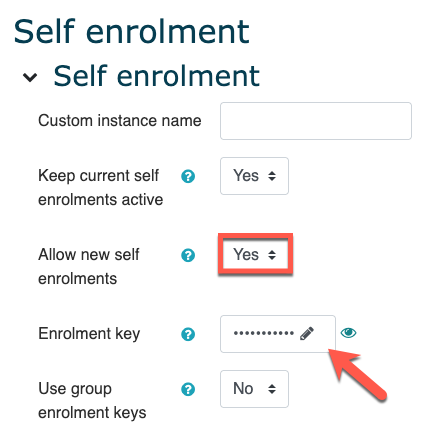Collapse the Self enrolment section chevron
Screen dimensions: 435x427
(30, 77)
